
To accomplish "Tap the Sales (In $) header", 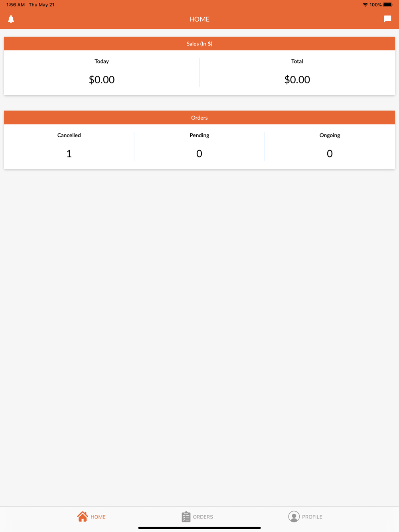I will click(x=199, y=43).
